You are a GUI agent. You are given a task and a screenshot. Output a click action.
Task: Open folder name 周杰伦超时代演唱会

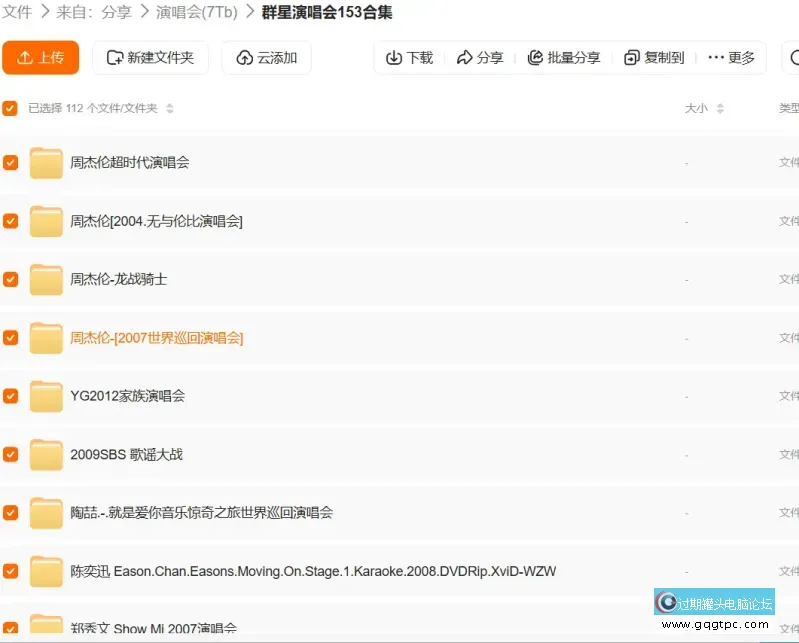coord(129,163)
